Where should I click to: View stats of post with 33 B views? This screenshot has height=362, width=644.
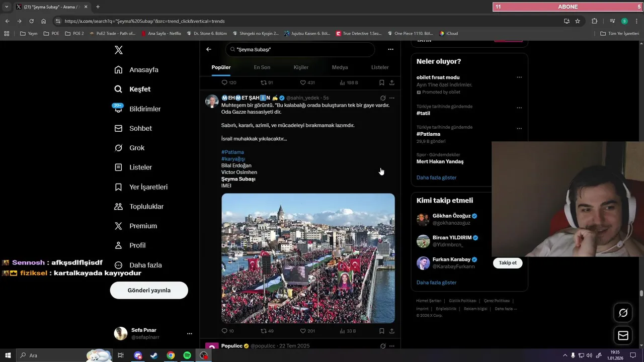click(348, 331)
